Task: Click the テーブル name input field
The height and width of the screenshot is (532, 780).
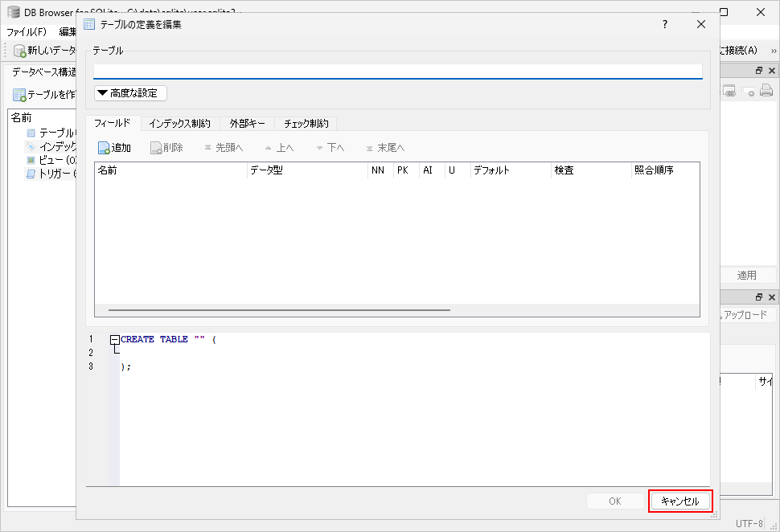Action: [x=397, y=71]
